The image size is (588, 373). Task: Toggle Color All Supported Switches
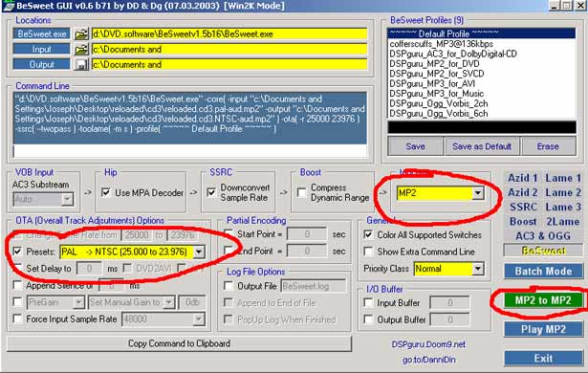[x=368, y=235]
